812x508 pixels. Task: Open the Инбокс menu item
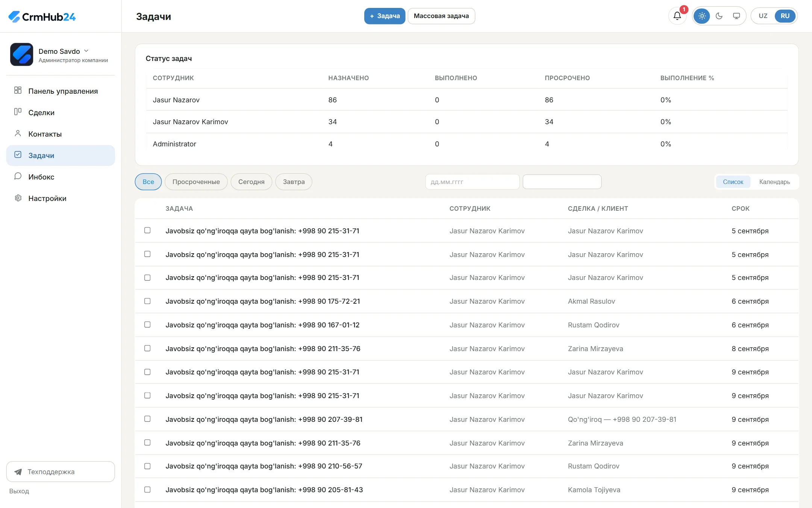tap(61, 177)
